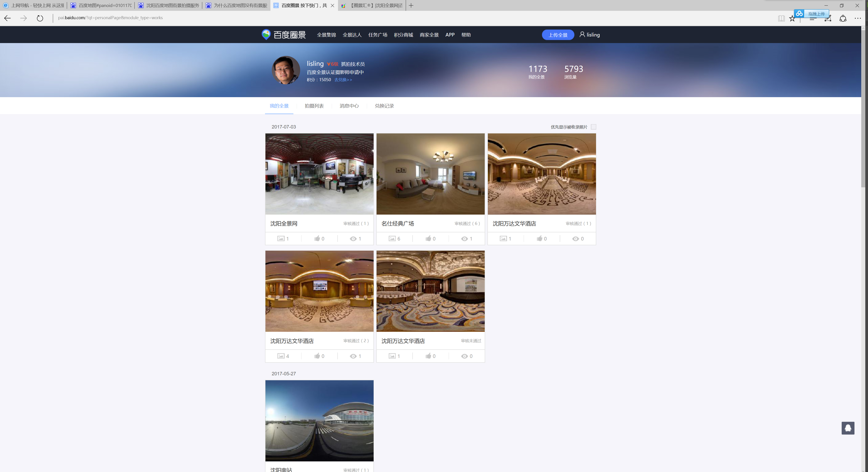The width and height of the screenshot is (868, 472).
Task: Click thumbs-up icon on 名仕经典广场 card
Action: tap(428, 238)
